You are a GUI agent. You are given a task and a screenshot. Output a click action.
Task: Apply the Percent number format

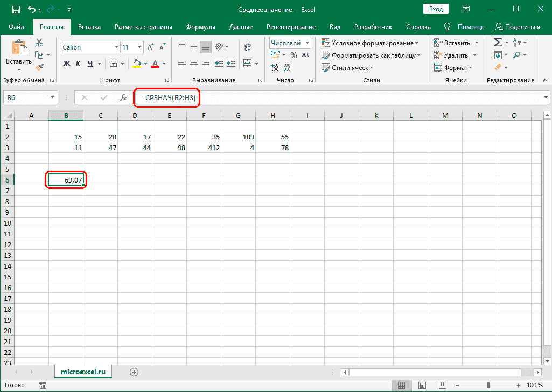pyautogui.click(x=294, y=54)
